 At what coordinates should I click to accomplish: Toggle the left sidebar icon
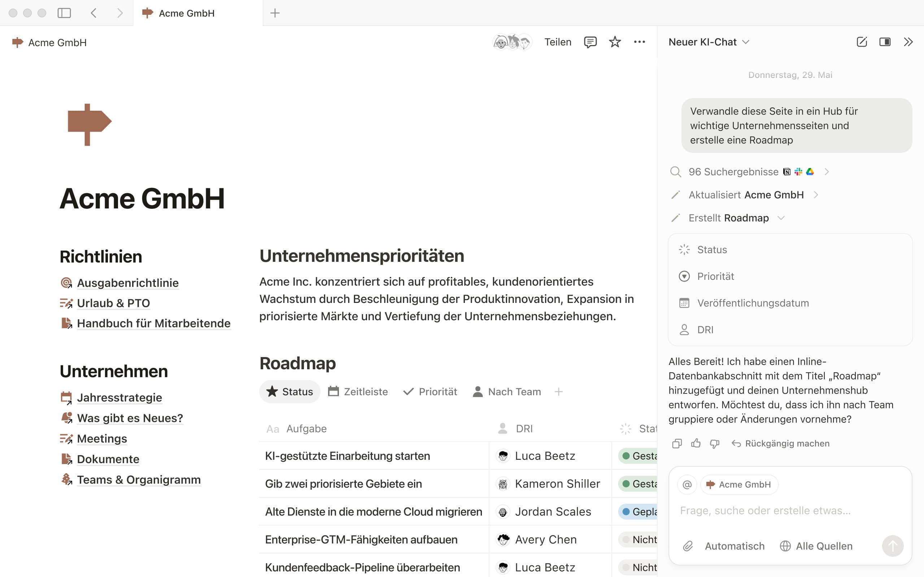coord(64,13)
